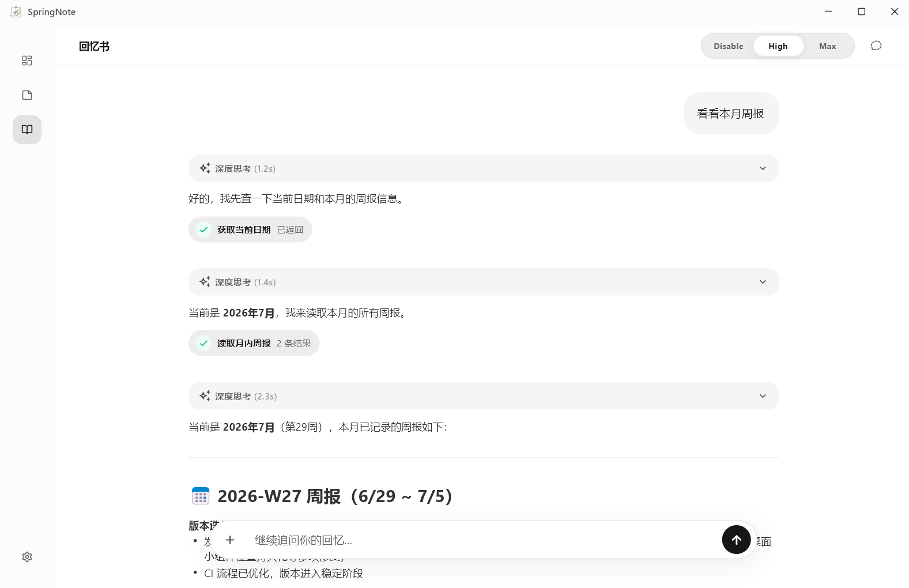Viewport: 909px width, 588px height.
Task: Click the text 好的，我先查一下当前日期和本月的周报信息
Action: 298,199
